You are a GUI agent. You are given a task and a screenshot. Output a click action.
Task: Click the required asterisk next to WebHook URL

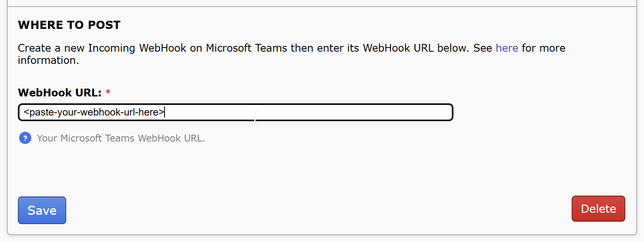(x=108, y=92)
